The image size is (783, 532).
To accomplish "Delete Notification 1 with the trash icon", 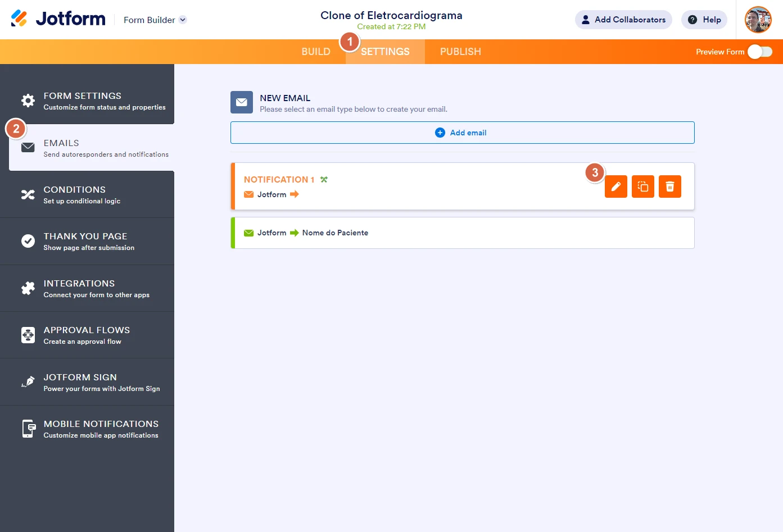I will coord(669,187).
